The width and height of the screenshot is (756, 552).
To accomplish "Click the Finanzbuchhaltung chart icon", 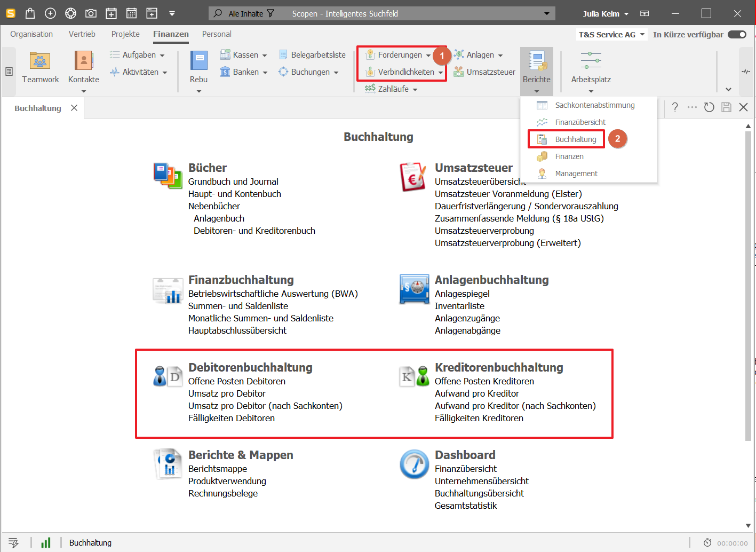I will 168,290.
